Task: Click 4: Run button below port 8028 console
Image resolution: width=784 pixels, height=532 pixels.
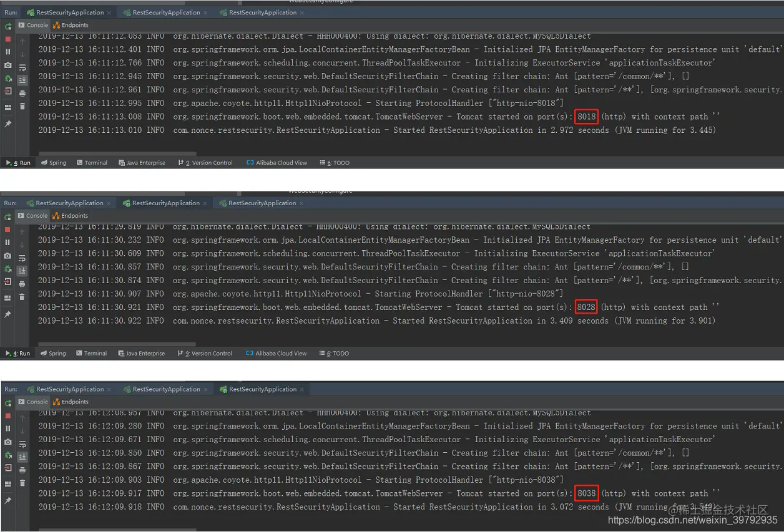Action: pos(17,353)
